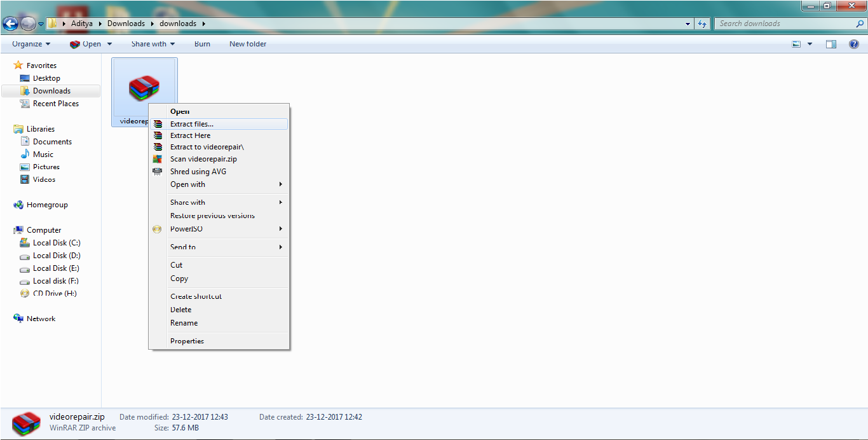This screenshot has height=440, width=868.
Task: Open the recent pages dropdown arrow
Action: (x=41, y=24)
